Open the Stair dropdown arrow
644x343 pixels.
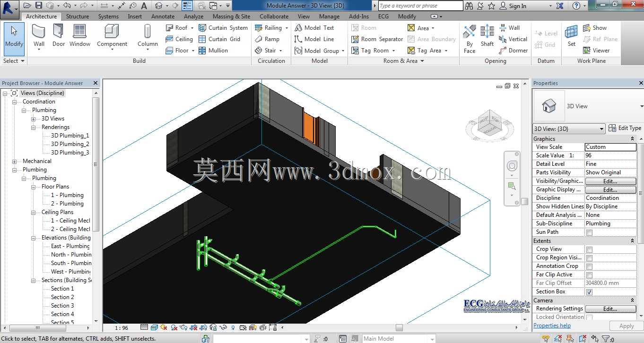[280, 51]
